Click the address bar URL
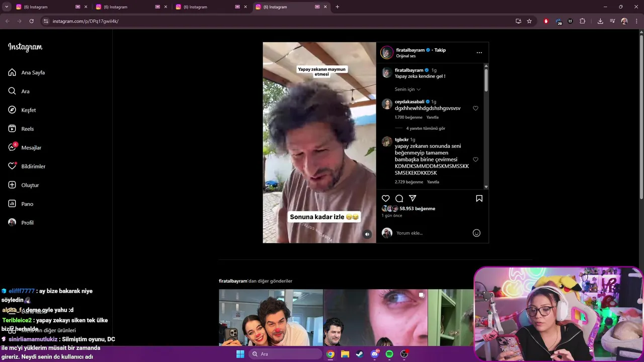644x362 pixels. pos(86,21)
